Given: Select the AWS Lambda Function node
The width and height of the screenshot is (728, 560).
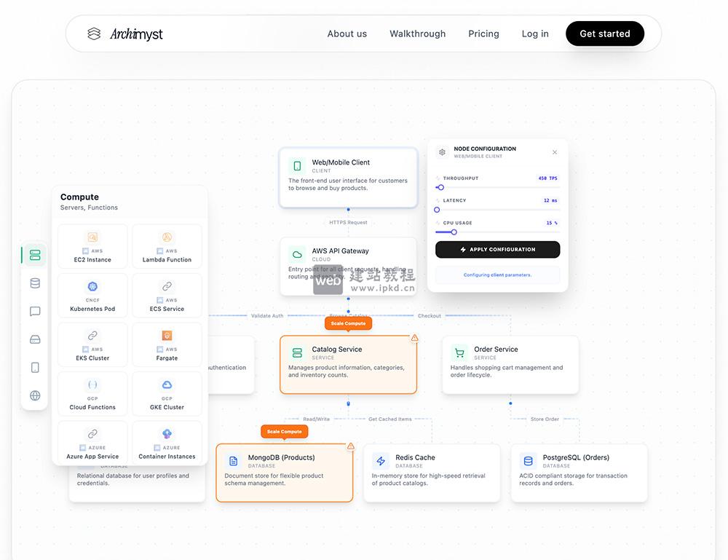Looking at the screenshot, I should click(167, 245).
